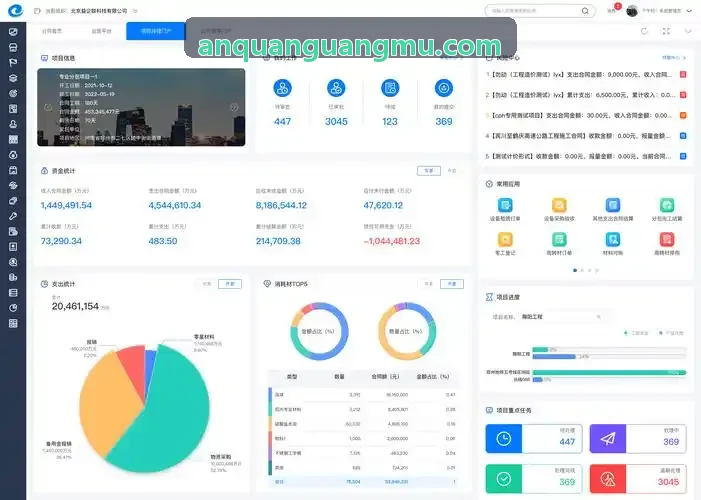Expand the tab bar overflow chevron

[x=688, y=31]
